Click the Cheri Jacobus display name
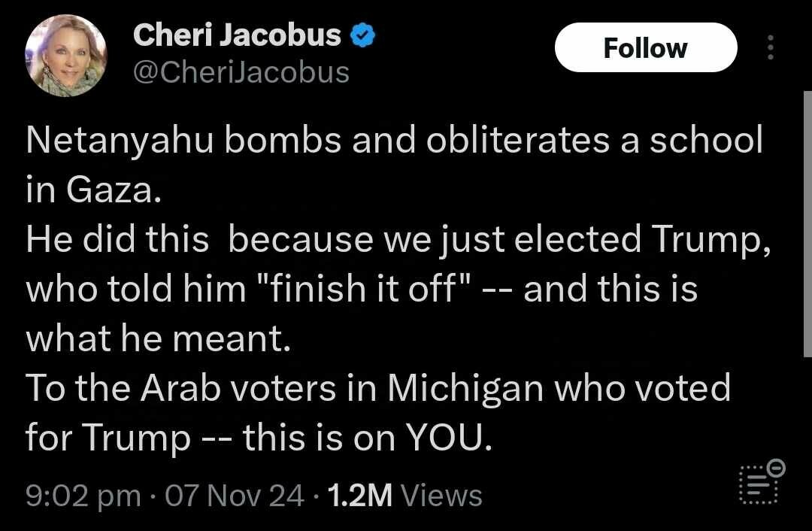The height and width of the screenshot is (531, 812). (237, 34)
